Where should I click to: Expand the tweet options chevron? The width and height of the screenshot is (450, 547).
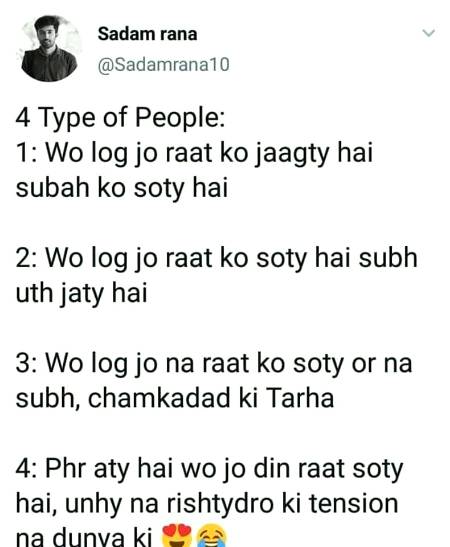click(x=429, y=33)
